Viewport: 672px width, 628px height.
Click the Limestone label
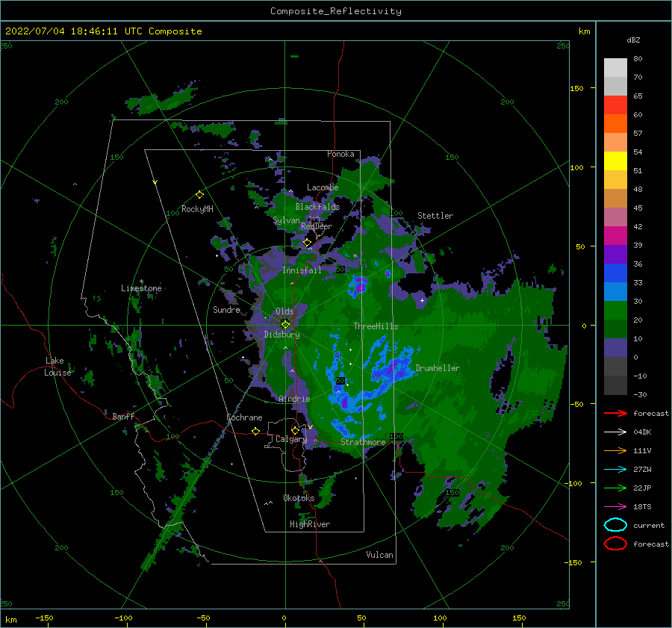tap(141, 288)
